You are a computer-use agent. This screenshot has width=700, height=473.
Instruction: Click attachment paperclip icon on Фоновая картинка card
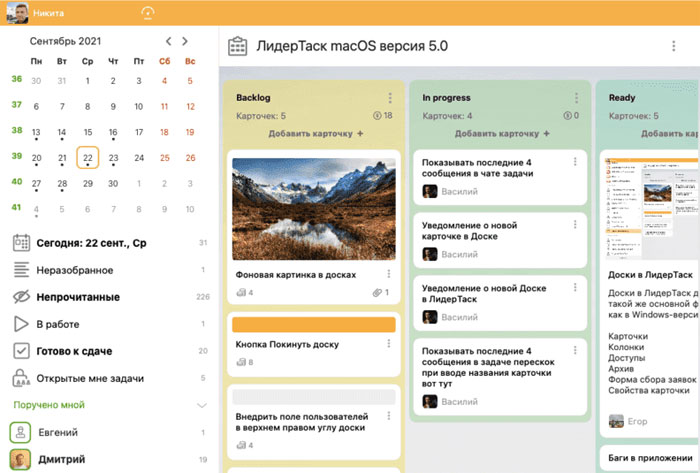click(378, 293)
